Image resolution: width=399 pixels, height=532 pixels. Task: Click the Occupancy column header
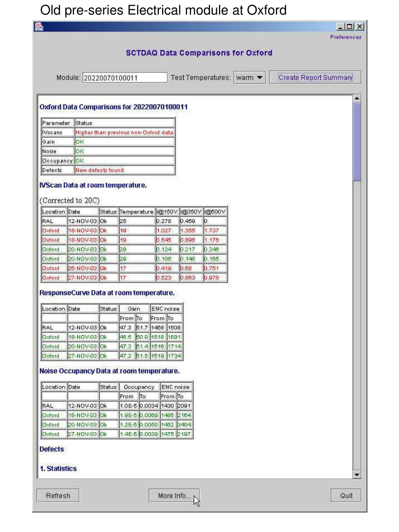[x=139, y=387]
